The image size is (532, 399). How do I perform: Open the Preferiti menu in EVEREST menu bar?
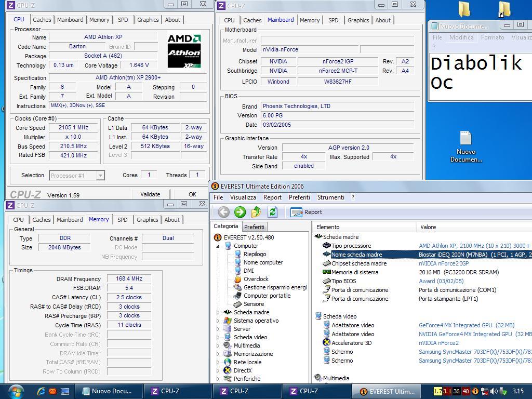pos(299,197)
